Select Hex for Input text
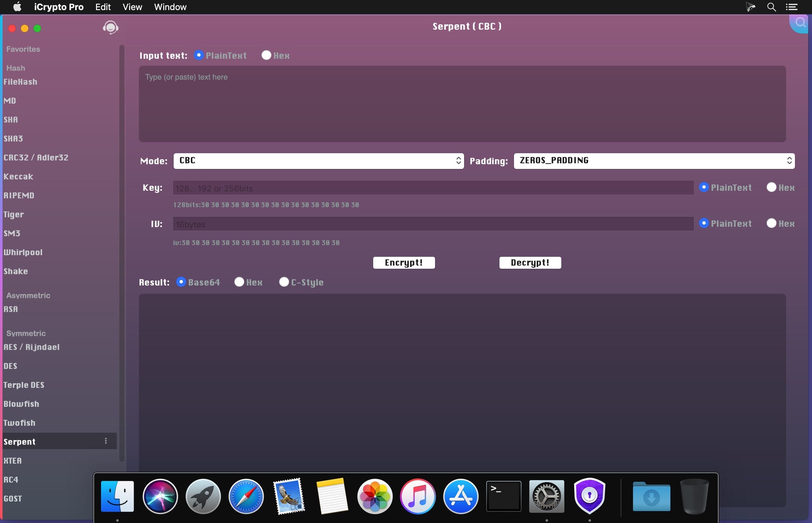 coord(266,55)
